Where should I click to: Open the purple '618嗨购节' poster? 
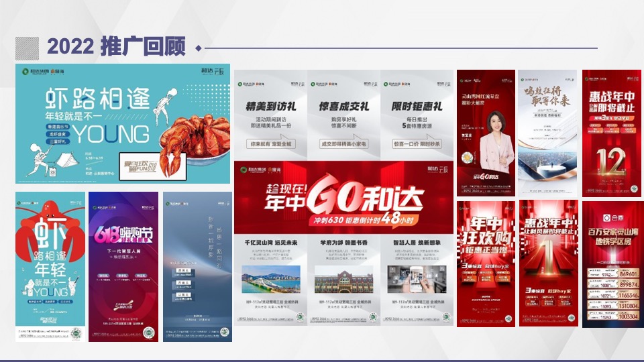(x=123, y=266)
